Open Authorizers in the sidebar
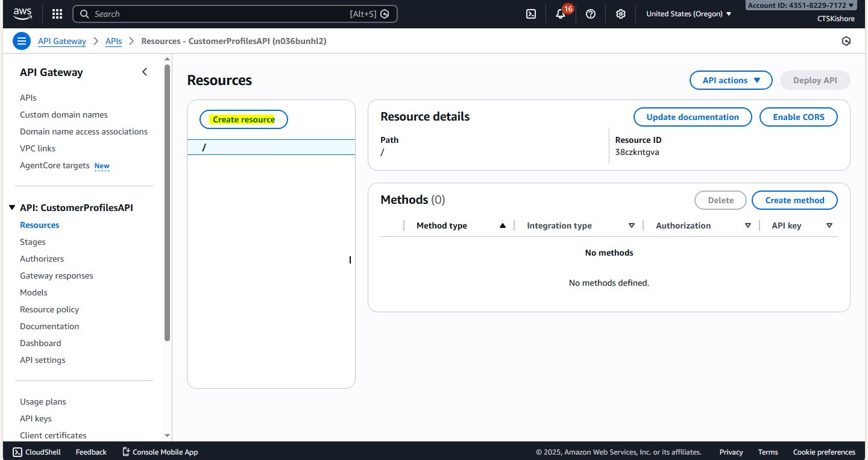The width and height of the screenshot is (868, 460). (x=42, y=259)
